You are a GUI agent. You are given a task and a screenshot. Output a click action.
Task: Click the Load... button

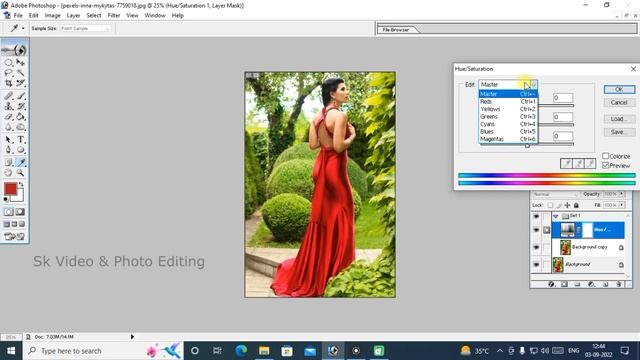tap(619, 119)
